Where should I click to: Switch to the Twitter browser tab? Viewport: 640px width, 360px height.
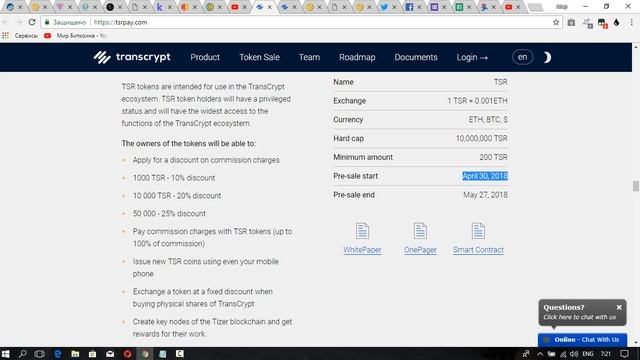point(384,7)
